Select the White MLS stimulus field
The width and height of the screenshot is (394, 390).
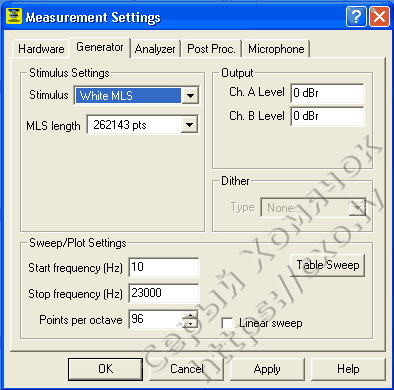(128, 96)
